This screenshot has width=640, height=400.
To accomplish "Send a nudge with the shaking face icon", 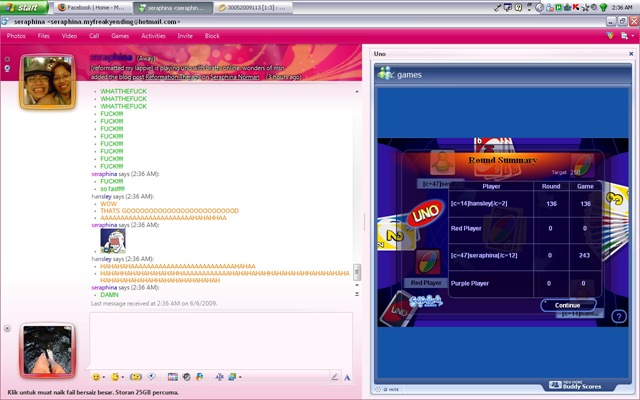I will pos(136,377).
